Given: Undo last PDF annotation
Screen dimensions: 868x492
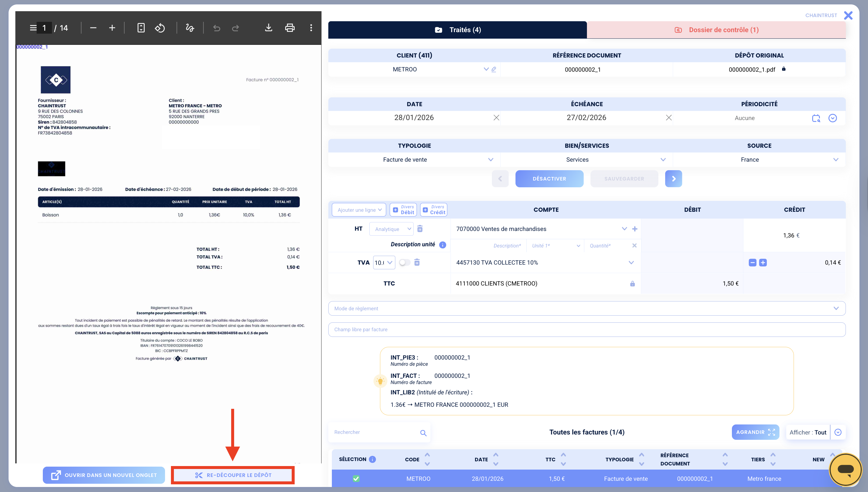Looking at the screenshot, I should 217,28.
